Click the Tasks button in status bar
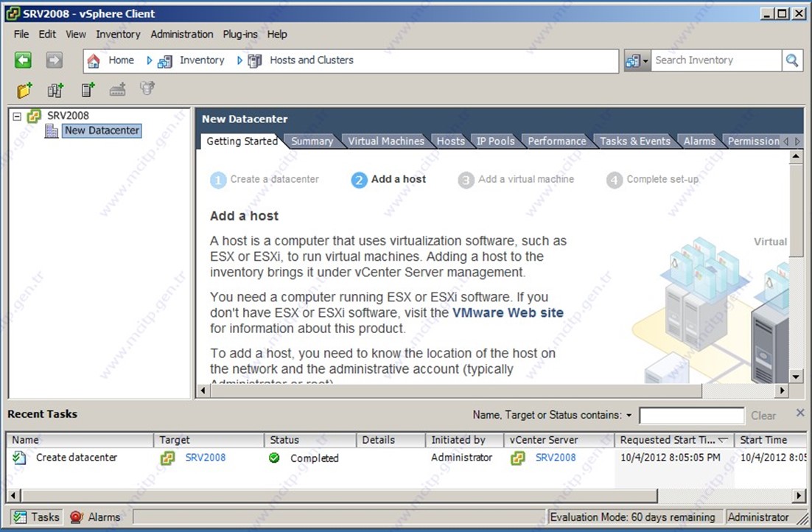 [x=35, y=517]
